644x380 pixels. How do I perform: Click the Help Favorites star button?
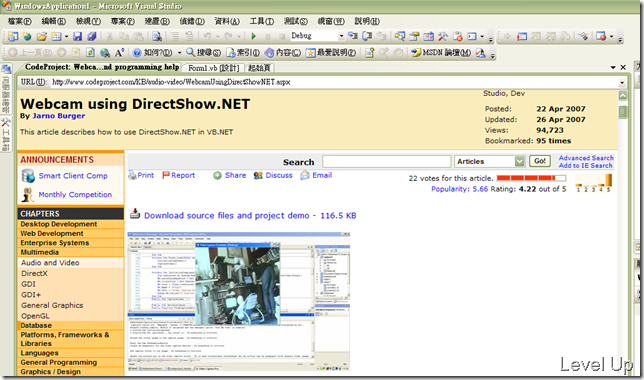click(x=331, y=53)
